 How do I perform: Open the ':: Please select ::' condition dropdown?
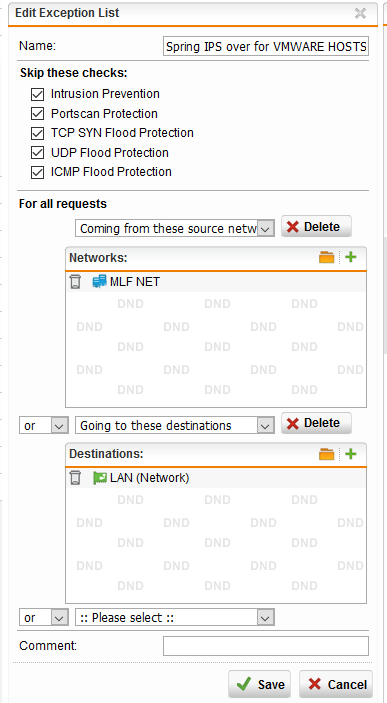click(175, 617)
